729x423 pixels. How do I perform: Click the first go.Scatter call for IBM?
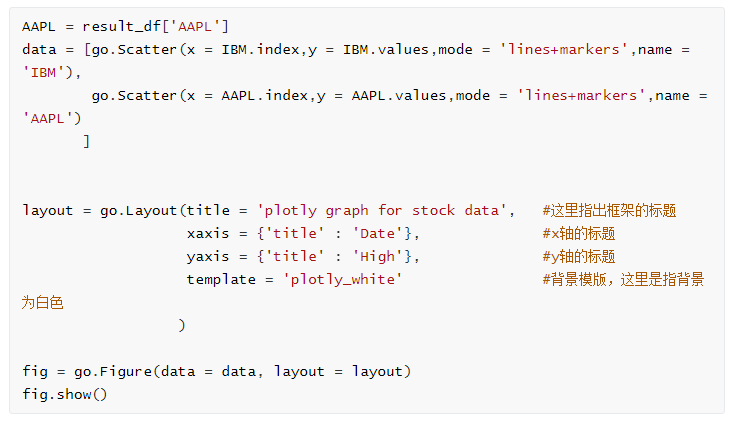click(x=134, y=49)
